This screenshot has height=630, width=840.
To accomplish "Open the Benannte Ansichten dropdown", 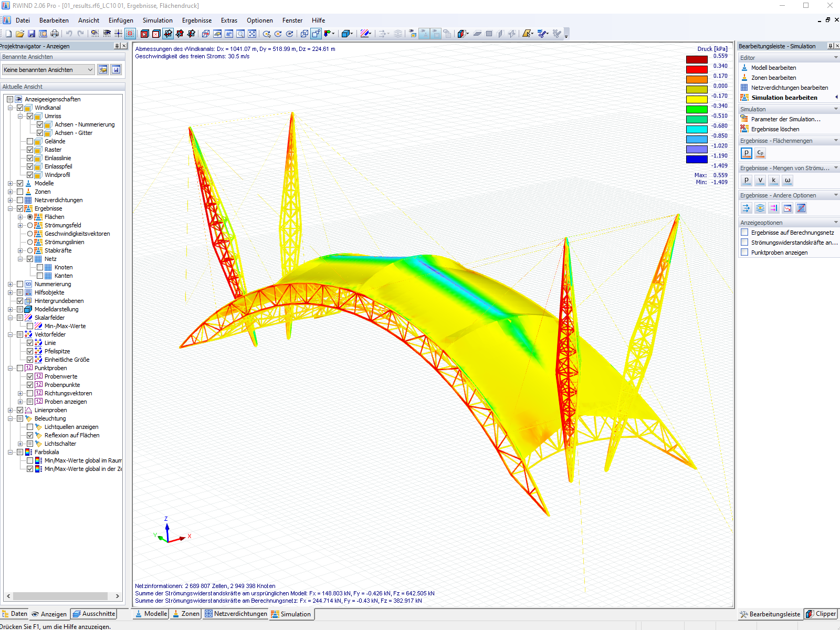I will (90, 69).
